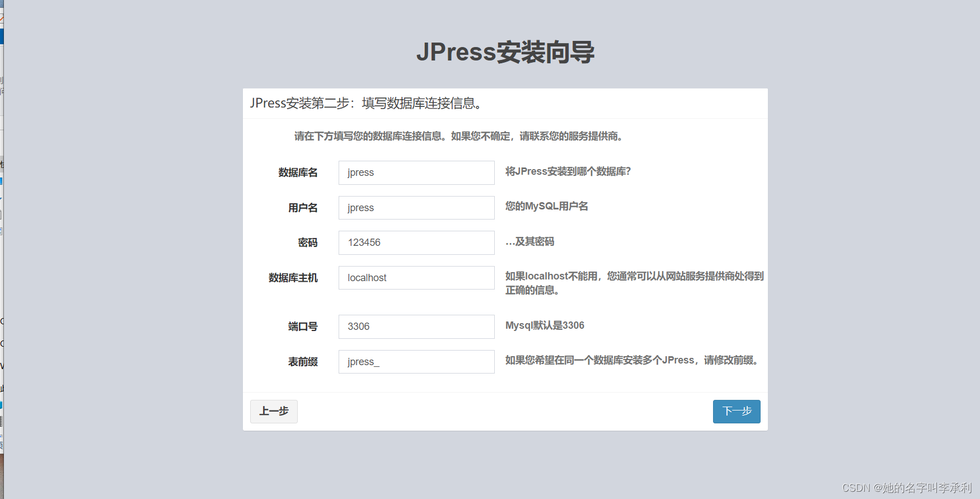Proceed with the blue 下一步 button
The image size is (980, 499).
(737, 412)
